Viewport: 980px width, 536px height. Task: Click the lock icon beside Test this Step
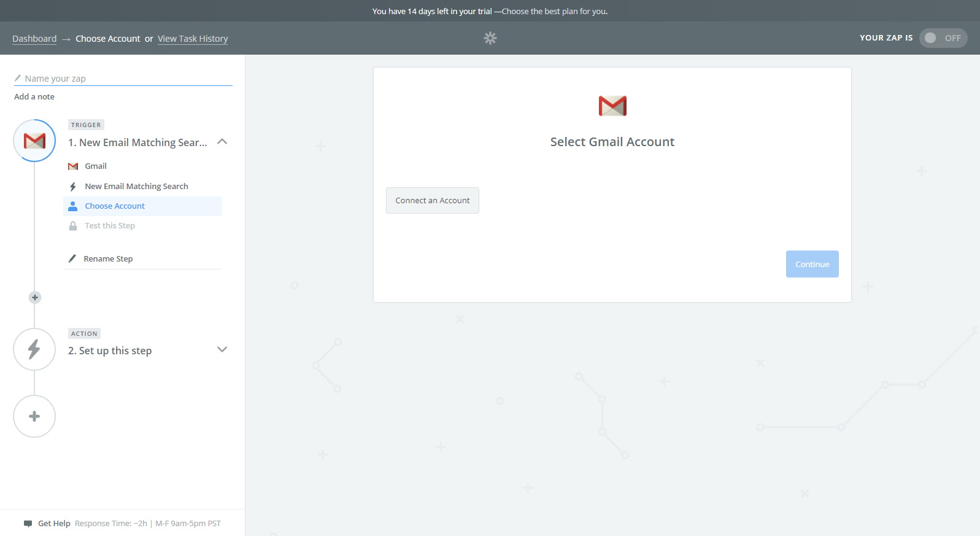tap(73, 226)
